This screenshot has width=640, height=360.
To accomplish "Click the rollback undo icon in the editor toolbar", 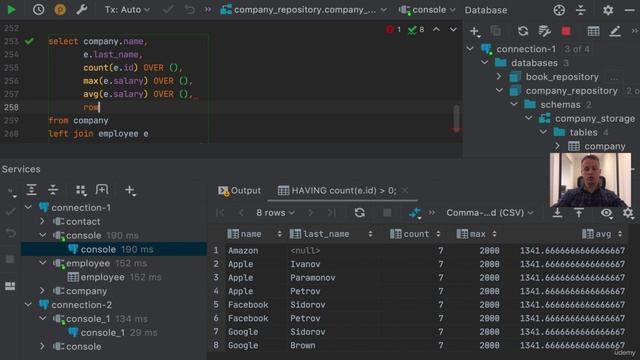I will [190, 9].
